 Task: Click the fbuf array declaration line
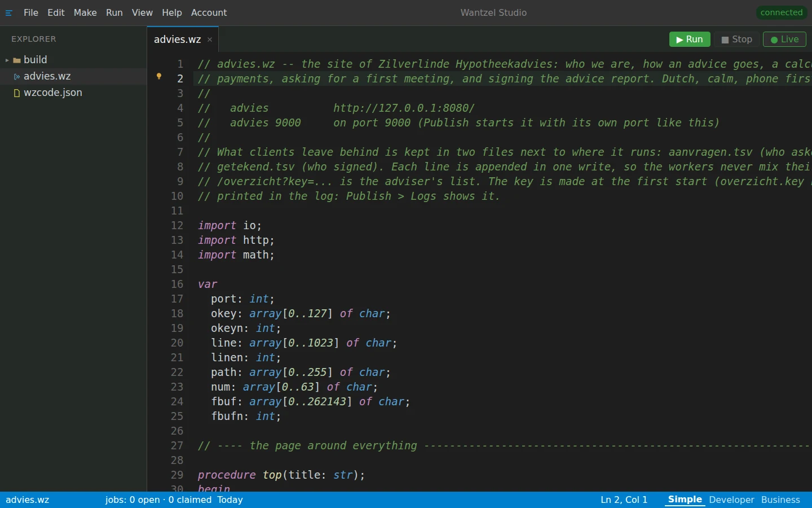[311, 402]
